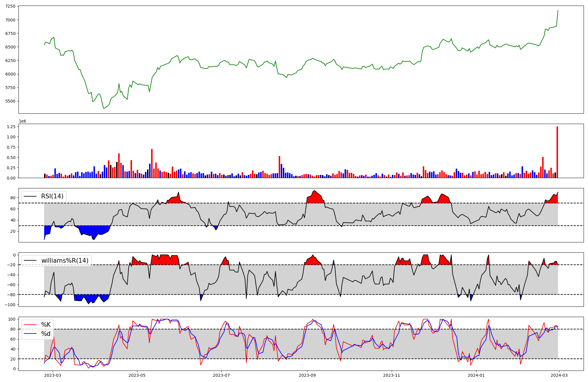Click the 1.25 volume axis tick label
Image resolution: width=588 pixels, height=382 pixels.
(x=12, y=127)
